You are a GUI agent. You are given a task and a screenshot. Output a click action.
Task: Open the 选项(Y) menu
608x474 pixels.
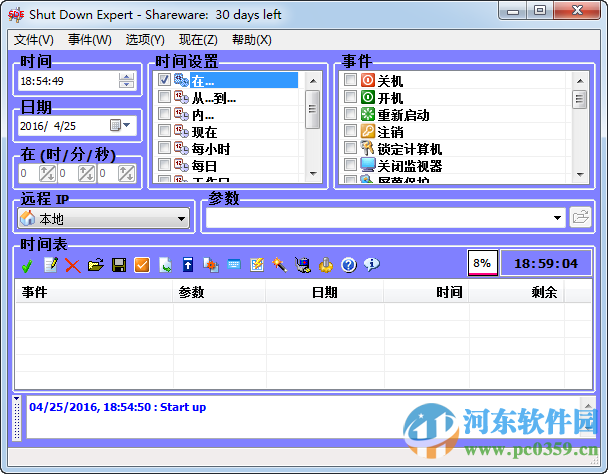145,40
